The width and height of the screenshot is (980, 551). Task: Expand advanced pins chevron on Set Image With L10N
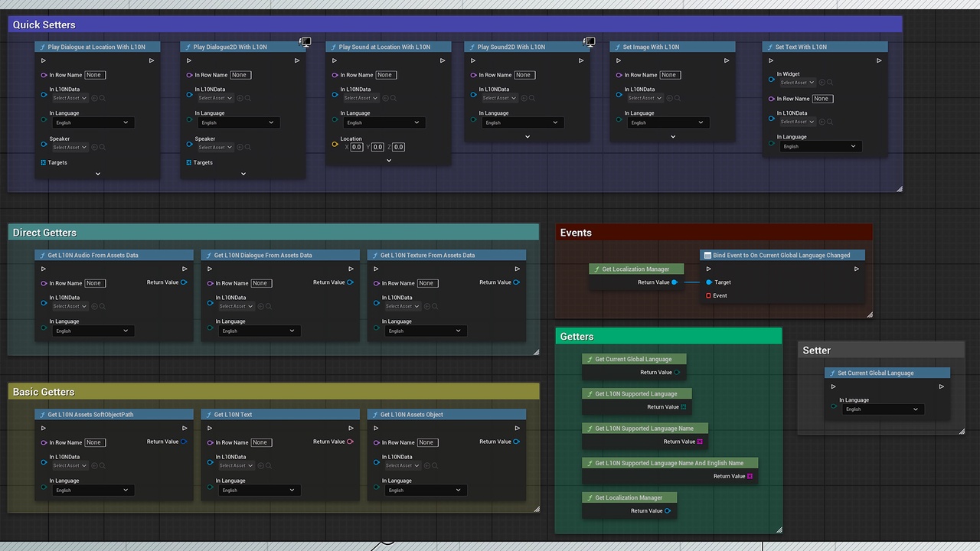673,137
